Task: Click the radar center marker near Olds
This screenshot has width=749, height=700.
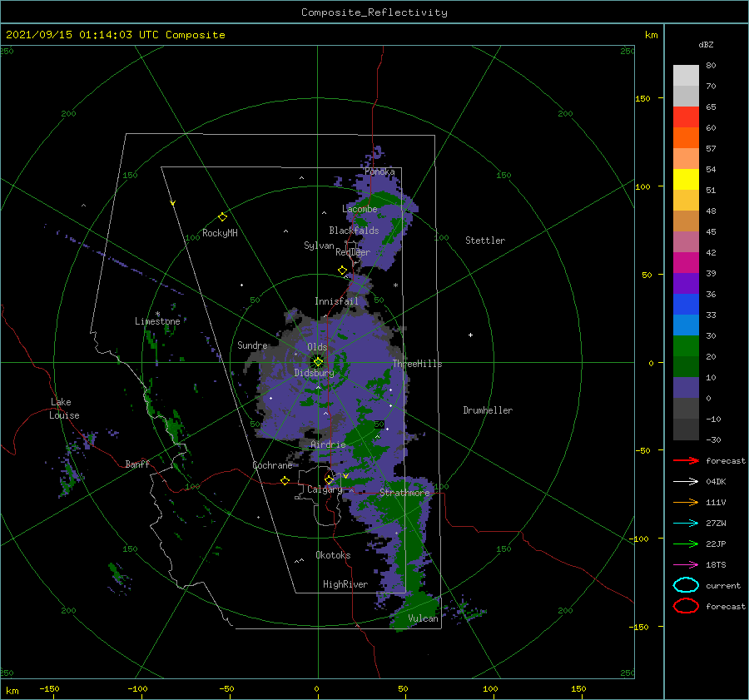Action: click(318, 362)
